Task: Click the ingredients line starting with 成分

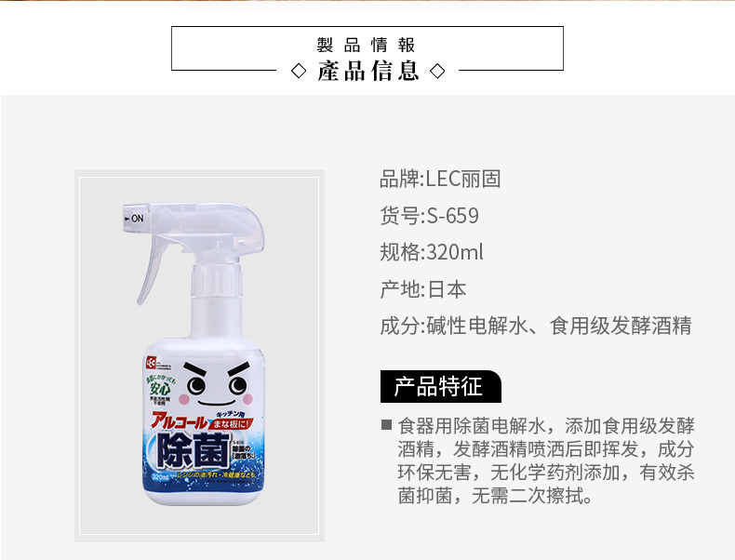Action: (536, 326)
